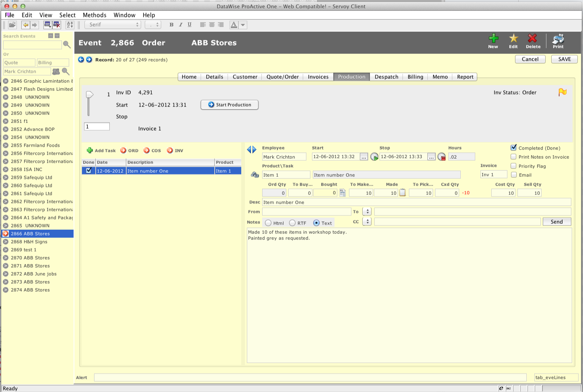Select the Html notes radio button
This screenshot has width=583, height=392.
coord(268,223)
